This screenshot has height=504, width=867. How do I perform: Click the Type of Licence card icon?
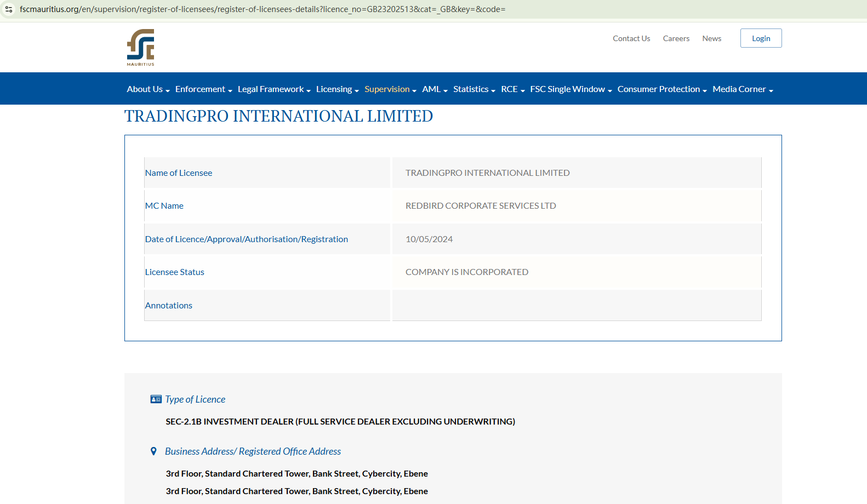point(156,399)
